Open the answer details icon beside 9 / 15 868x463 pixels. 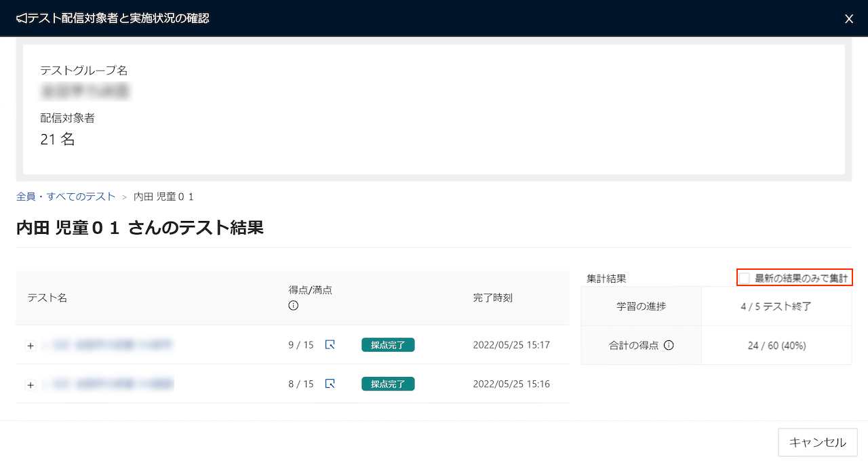(x=330, y=344)
